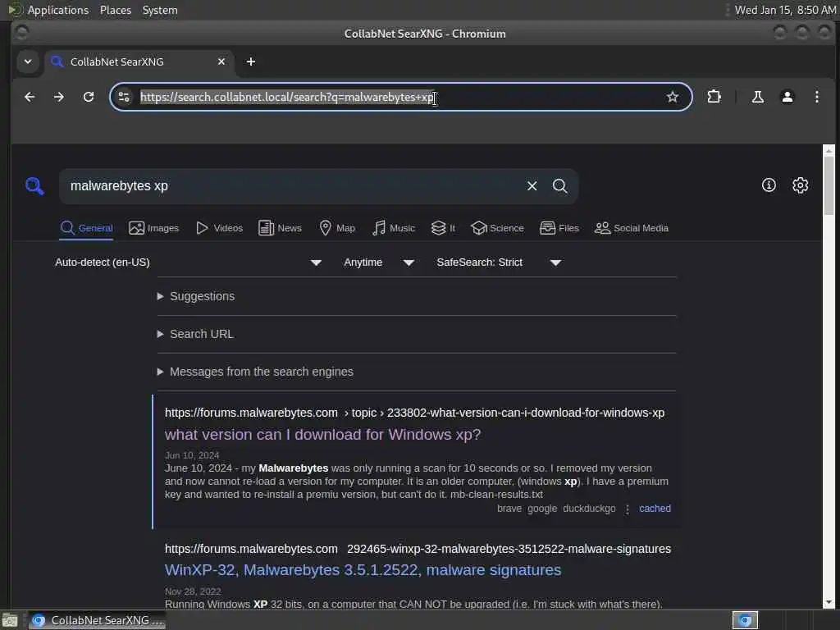Click the browser forward arrow

(59, 97)
